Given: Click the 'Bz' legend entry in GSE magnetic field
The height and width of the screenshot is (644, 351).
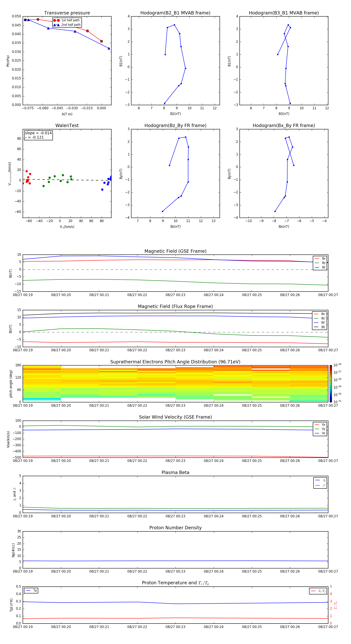Looking at the screenshot, I should pos(320,267).
